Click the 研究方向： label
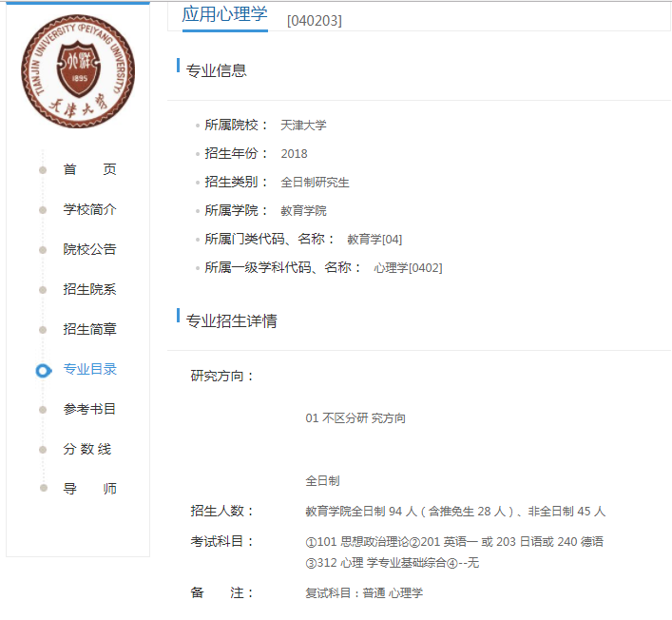 point(222,376)
